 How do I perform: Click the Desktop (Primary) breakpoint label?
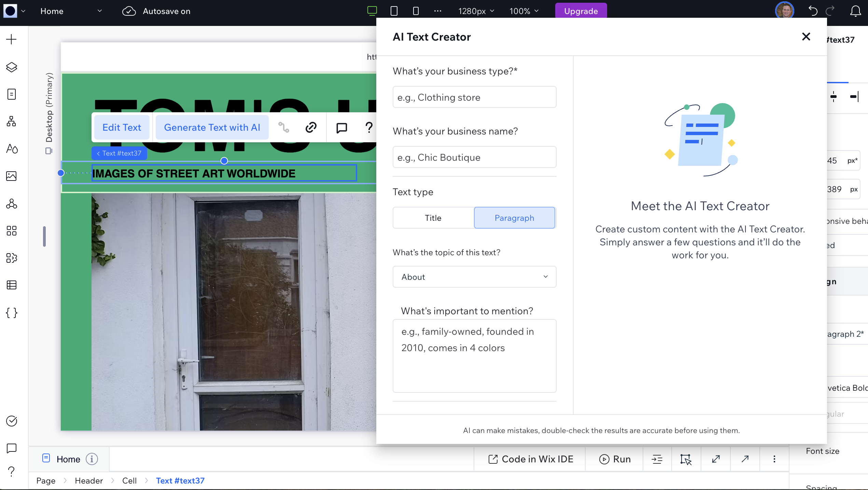[49, 107]
